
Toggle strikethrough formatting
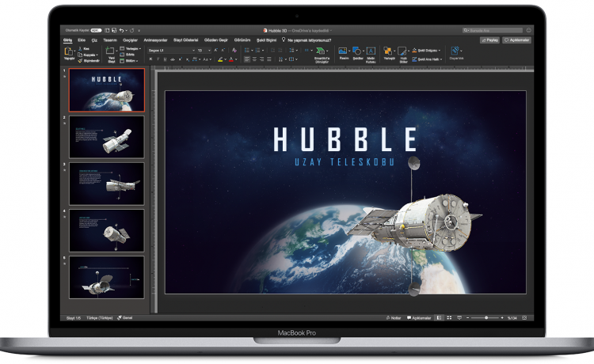[x=173, y=59]
